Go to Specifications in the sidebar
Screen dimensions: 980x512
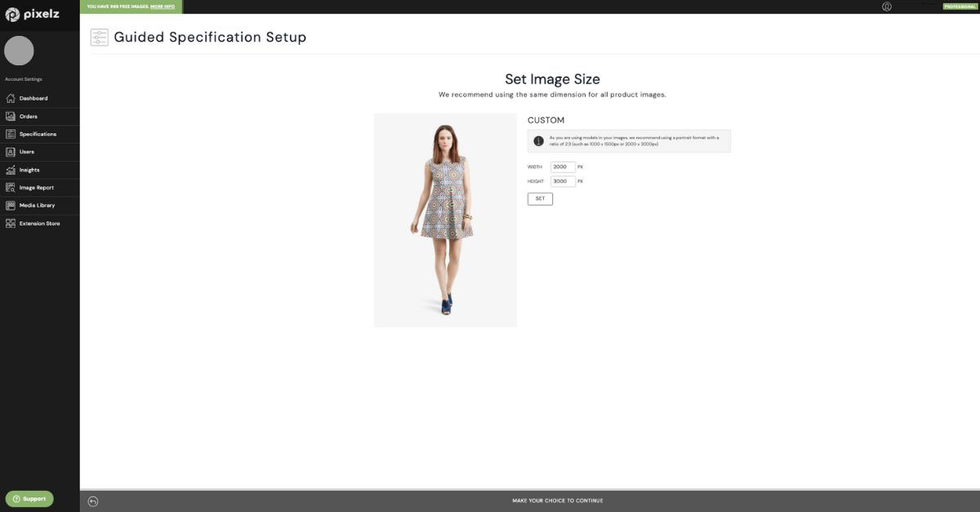pyautogui.click(x=38, y=134)
